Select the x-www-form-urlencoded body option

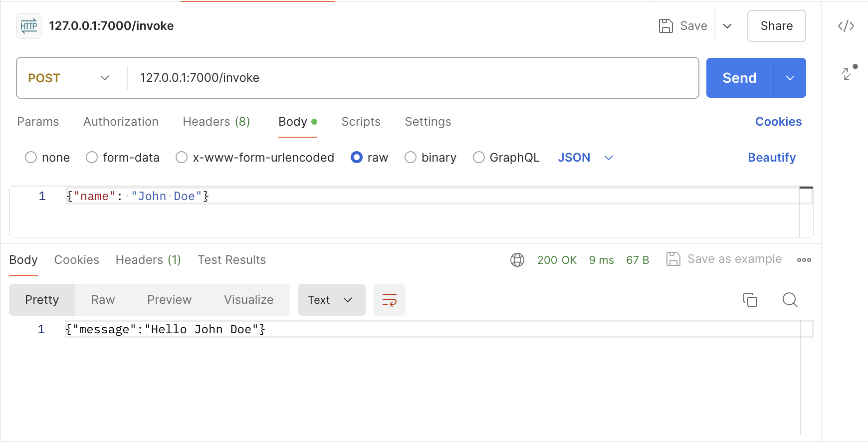[182, 158]
